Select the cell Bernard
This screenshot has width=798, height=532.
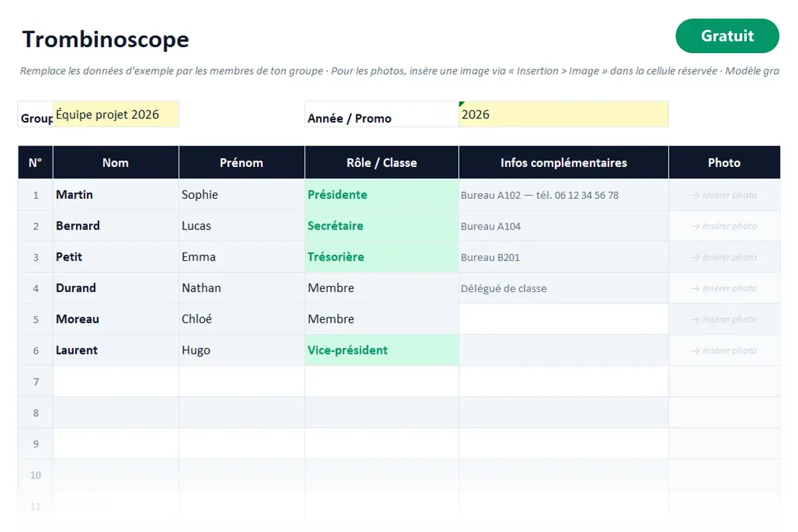[x=116, y=226]
